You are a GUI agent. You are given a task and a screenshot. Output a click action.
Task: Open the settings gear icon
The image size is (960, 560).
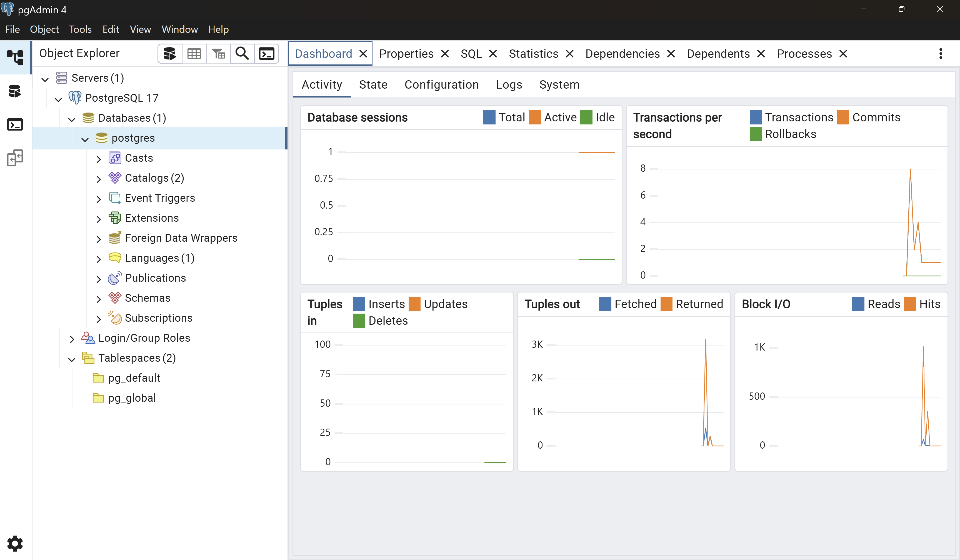[x=15, y=544]
